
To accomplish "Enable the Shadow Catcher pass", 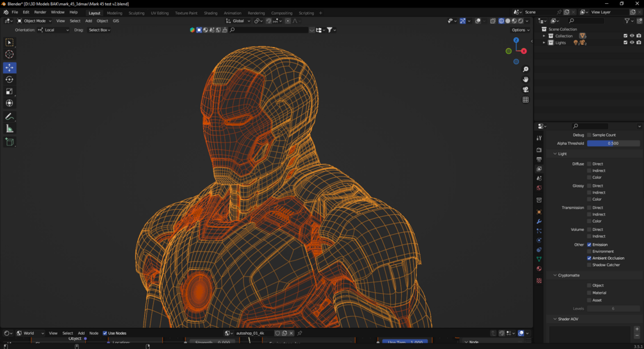I will pyautogui.click(x=589, y=265).
